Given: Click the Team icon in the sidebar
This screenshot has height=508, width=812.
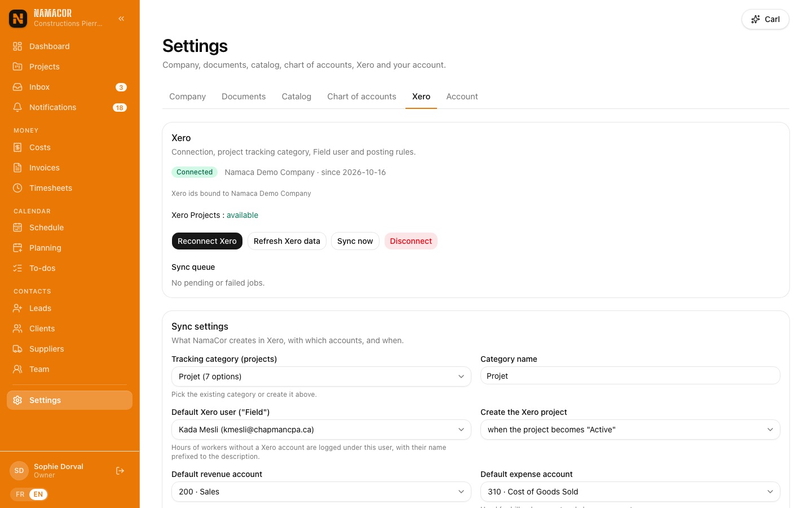Looking at the screenshot, I should (17, 369).
